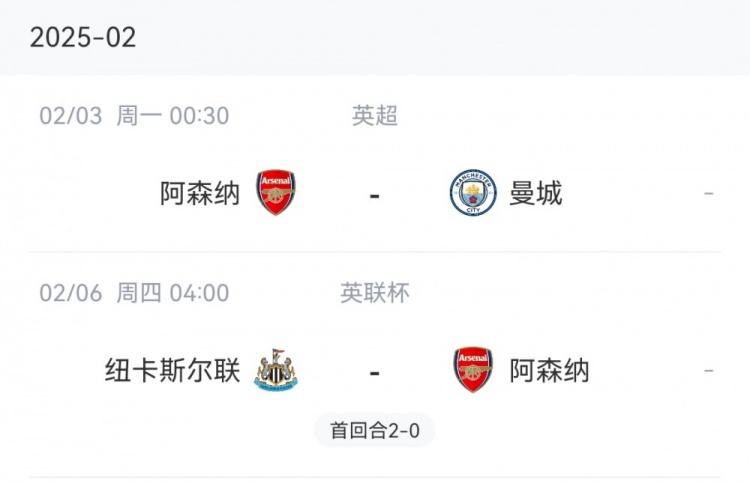Tap the Newcastle United crest
This screenshot has width=750, height=483.
[276, 370]
